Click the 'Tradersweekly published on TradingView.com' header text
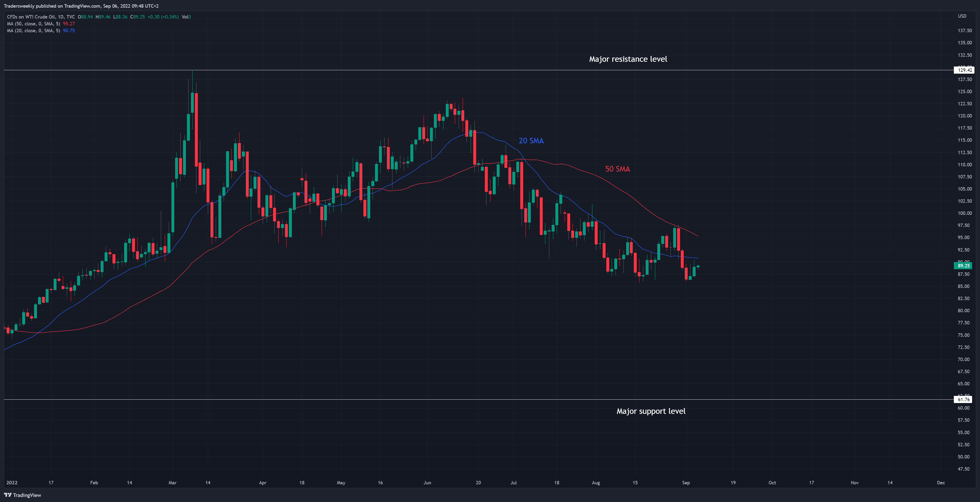 pos(52,6)
